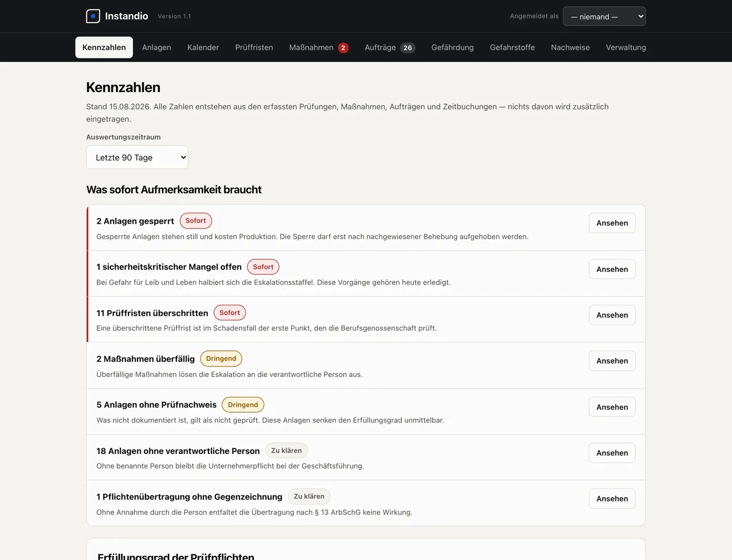Click the 'Was sofort Aufmerksamkeit braucht' heading
The width and height of the screenshot is (732, 560).
[174, 190]
